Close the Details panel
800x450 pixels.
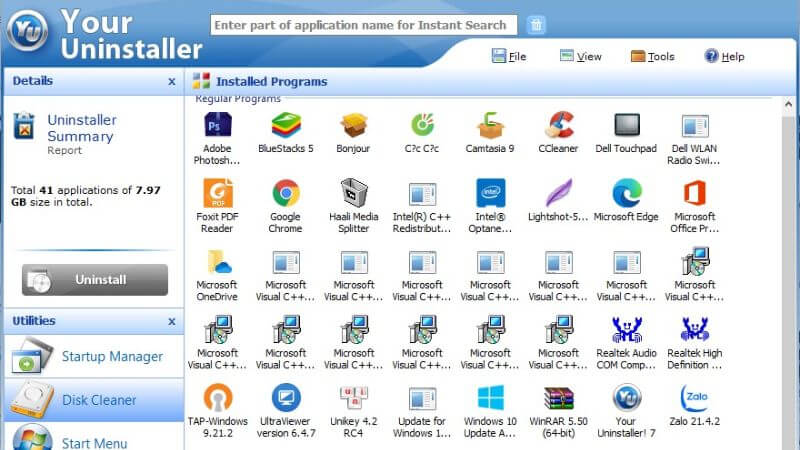[x=172, y=82]
